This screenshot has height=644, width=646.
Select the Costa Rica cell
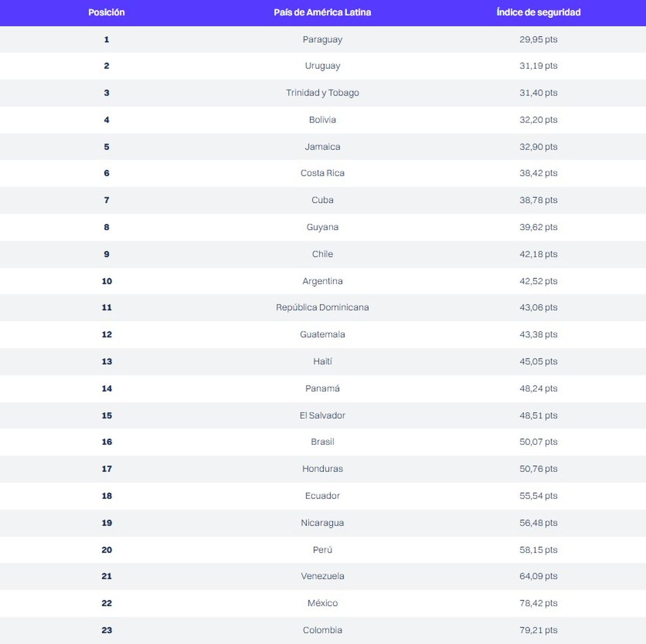(x=322, y=173)
